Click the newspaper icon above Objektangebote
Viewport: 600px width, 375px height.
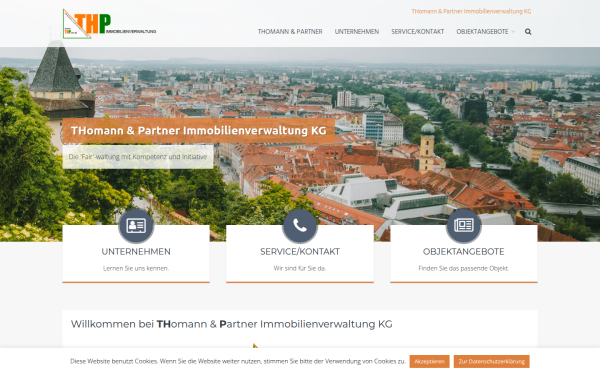tap(463, 226)
